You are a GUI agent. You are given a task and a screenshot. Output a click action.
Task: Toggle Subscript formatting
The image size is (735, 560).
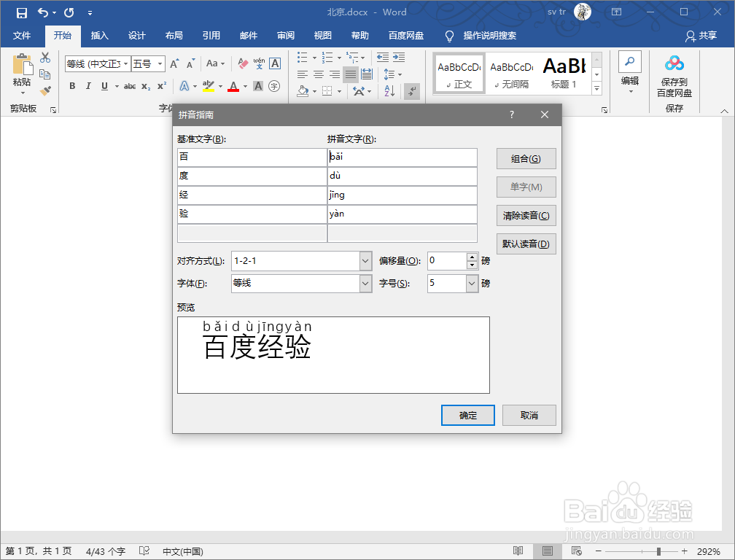147,86
